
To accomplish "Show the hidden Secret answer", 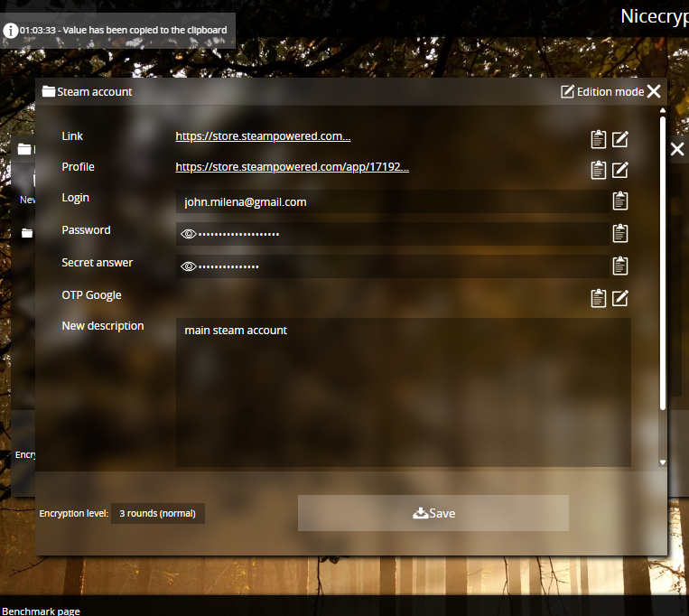I will [x=189, y=266].
